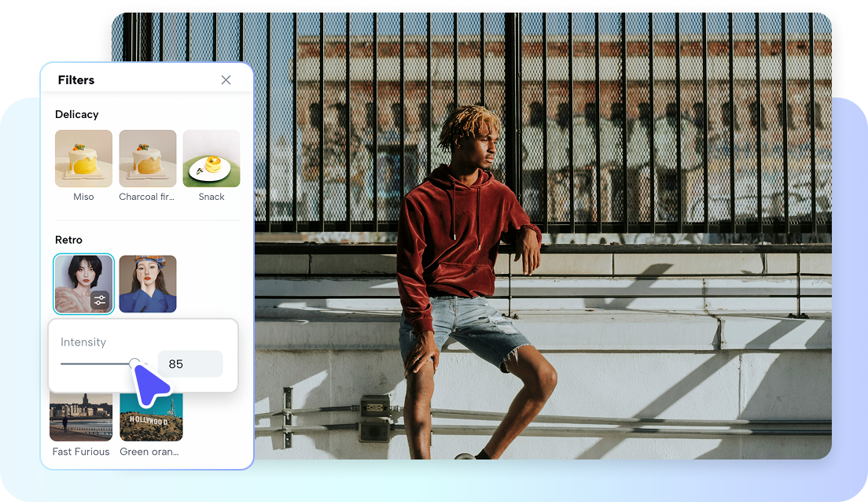Click the Miso filter name label
Image resolution: width=868 pixels, height=502 pixels.
(x=83, y=196)
